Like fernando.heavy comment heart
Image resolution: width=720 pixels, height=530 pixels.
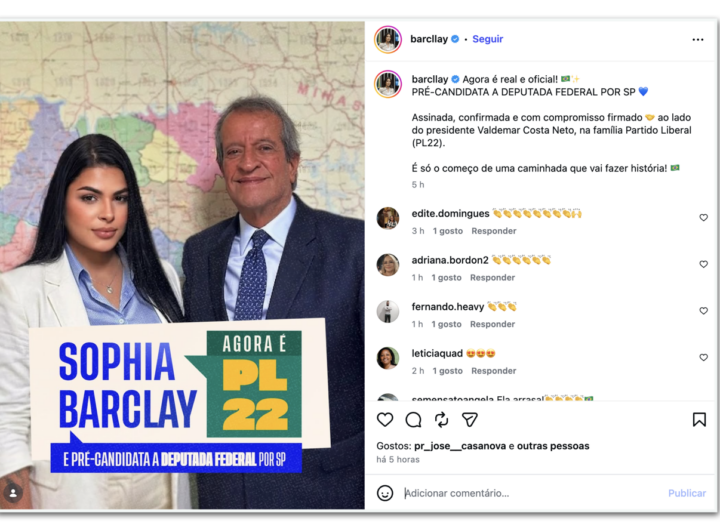(x=703, y=311)
